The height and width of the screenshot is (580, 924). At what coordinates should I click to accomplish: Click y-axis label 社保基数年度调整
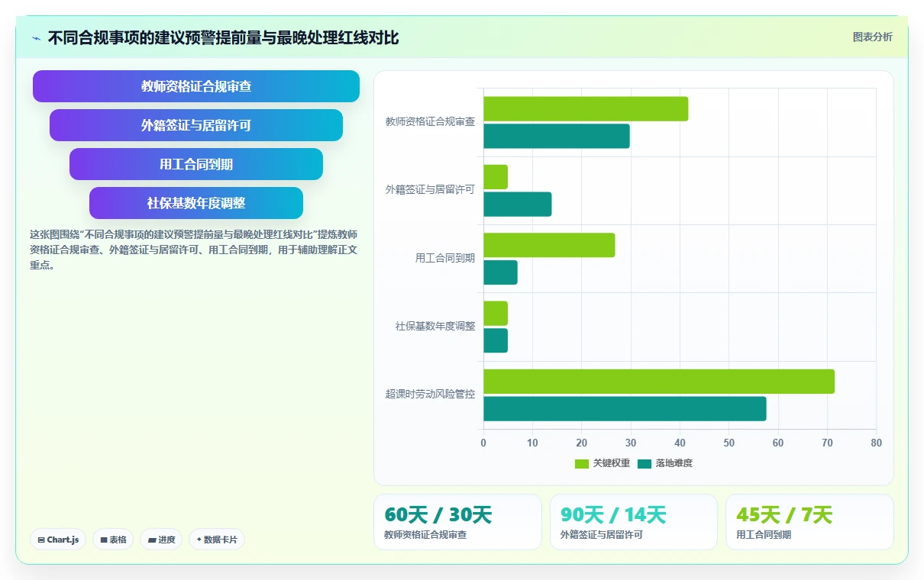[435, 326]
